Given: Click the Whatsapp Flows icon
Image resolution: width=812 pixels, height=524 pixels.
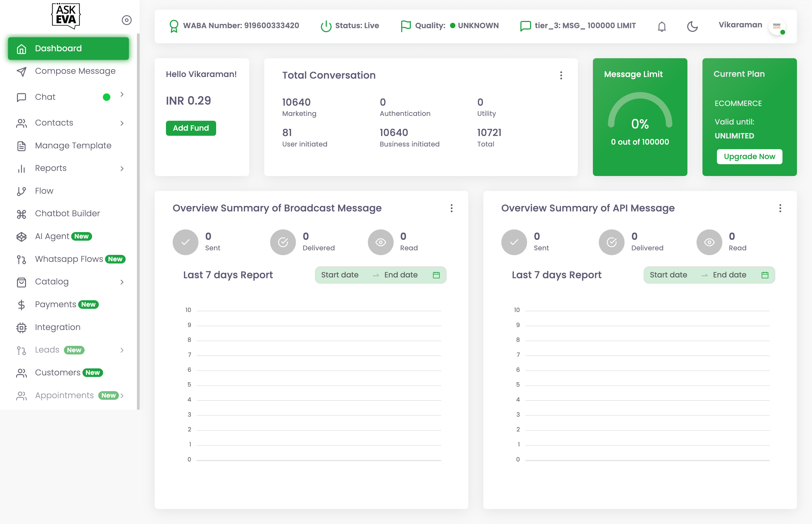Looking at the screenshot, I should (21, 260).
